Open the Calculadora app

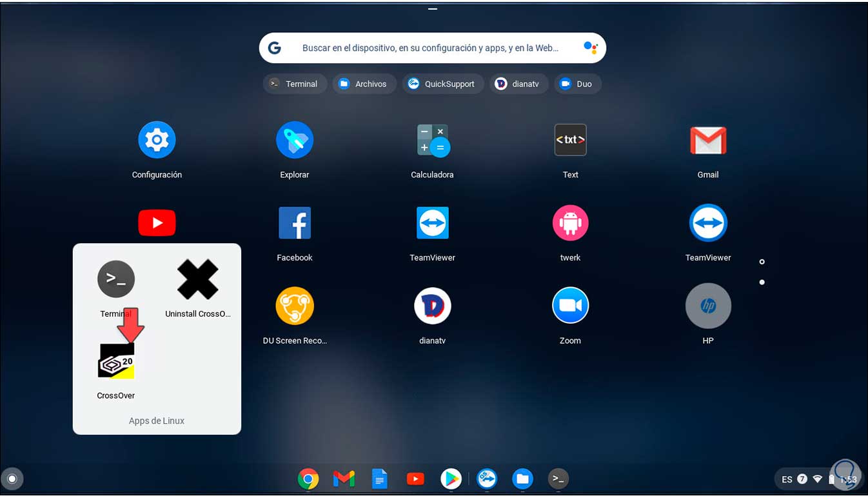[433, 140]
